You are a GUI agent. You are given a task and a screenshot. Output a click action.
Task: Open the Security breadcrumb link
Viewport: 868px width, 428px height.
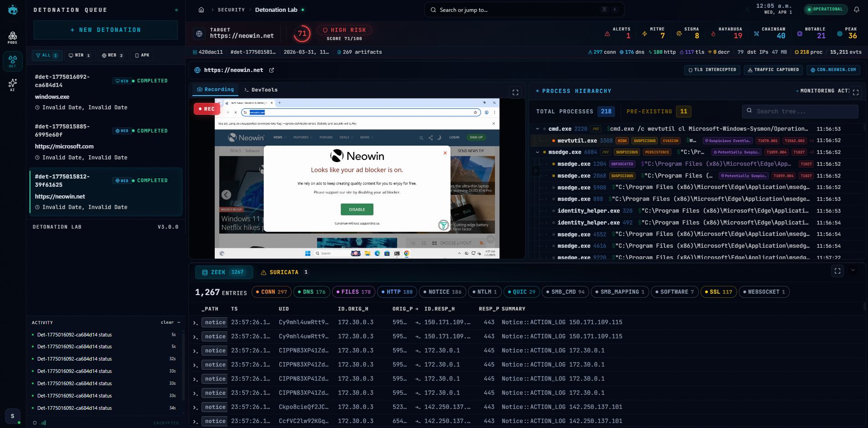[231, 10]
